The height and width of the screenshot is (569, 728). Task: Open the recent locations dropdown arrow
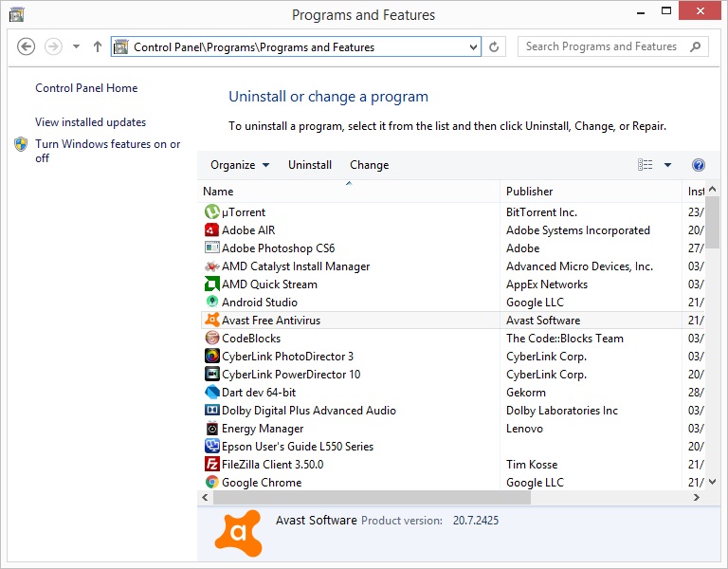coord(76,46)
